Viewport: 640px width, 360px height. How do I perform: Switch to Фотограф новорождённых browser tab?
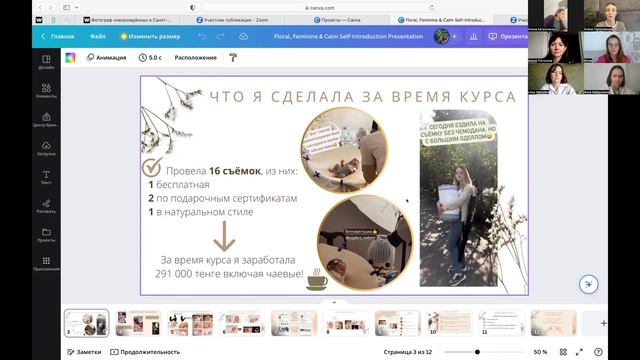[127, 20]
